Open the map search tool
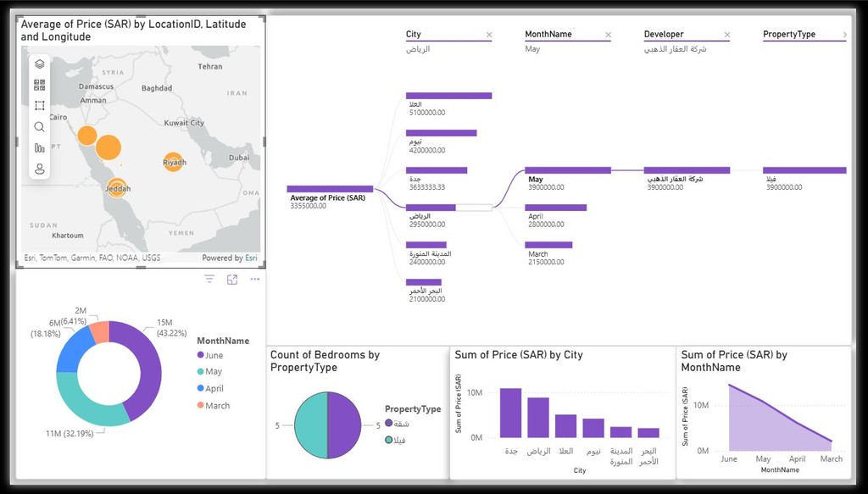 [39, 127]
